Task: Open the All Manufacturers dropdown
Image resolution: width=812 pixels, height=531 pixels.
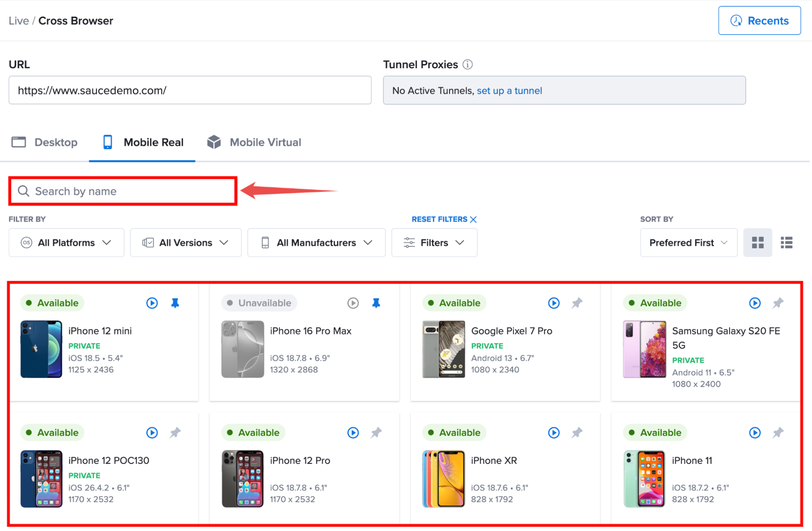Action: tap(316, 243)
